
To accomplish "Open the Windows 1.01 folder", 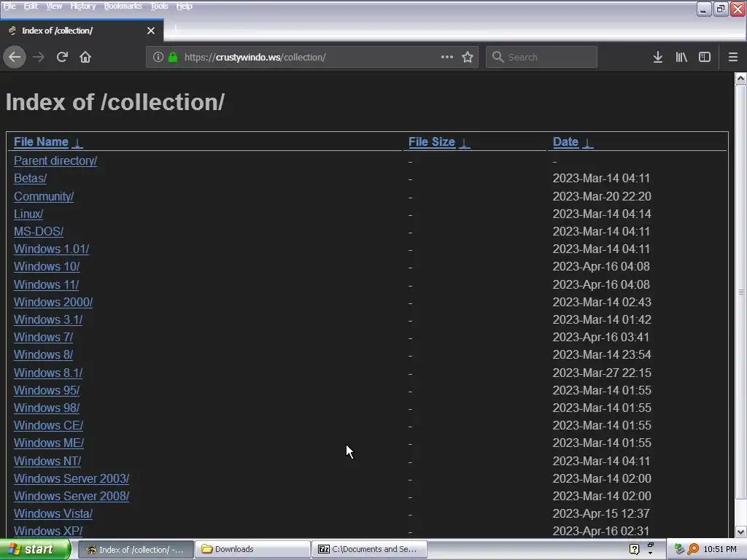I will [52, 249].
